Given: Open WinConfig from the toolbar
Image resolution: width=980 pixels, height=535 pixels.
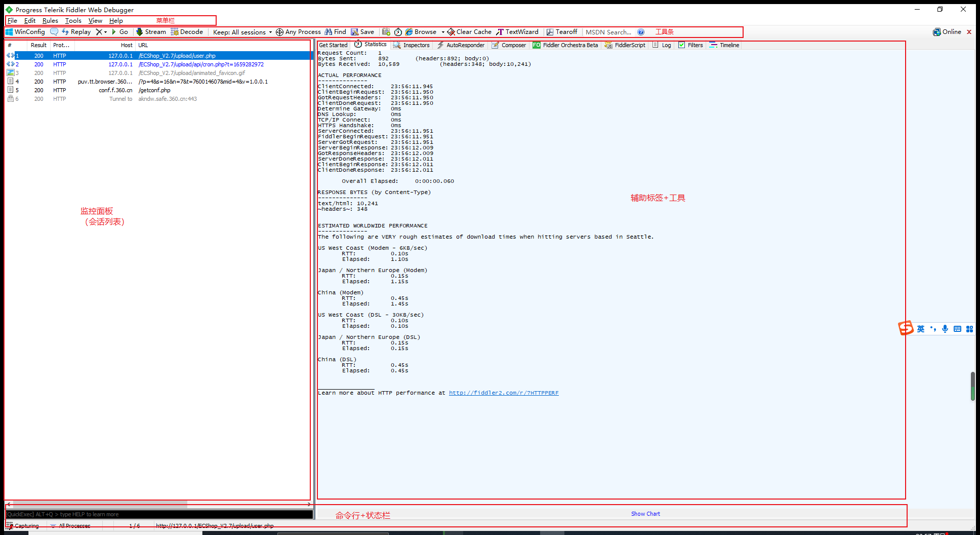Looking at the screenshot, I should pyautogui.click(x=25, y=32).
